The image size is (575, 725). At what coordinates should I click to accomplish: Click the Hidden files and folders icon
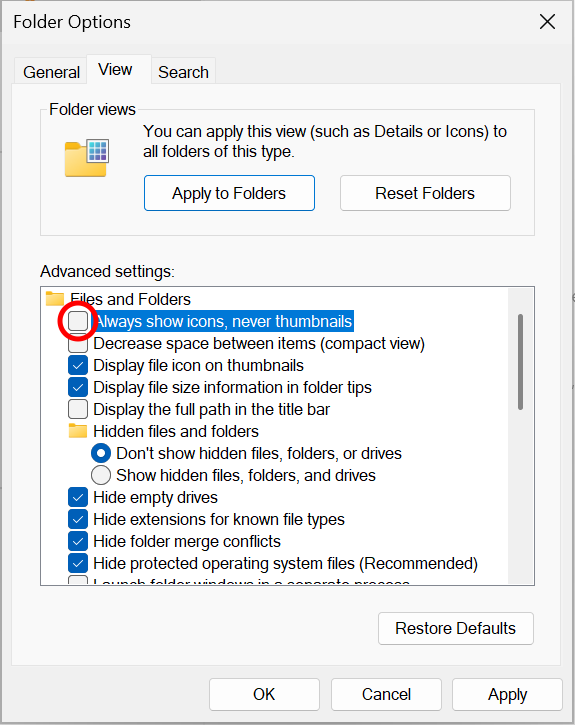(78, 431)
